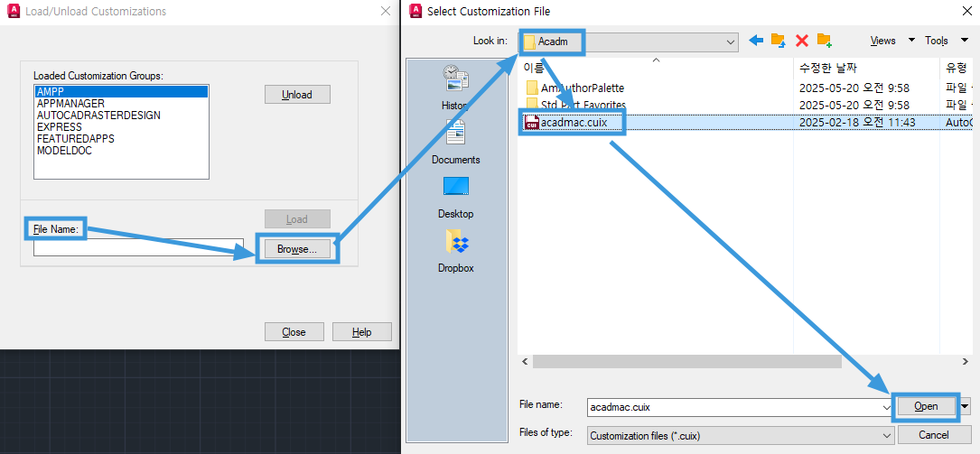Close the Load/Unload Customizations dialog with X
The width and height of the screenshot is (980, 454).
point(386,11)
